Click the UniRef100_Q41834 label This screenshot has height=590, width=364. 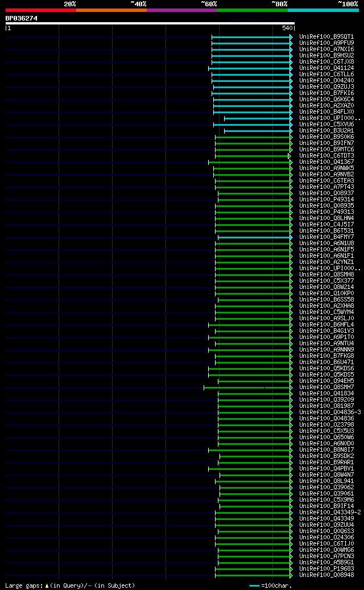tap(326, 394)
